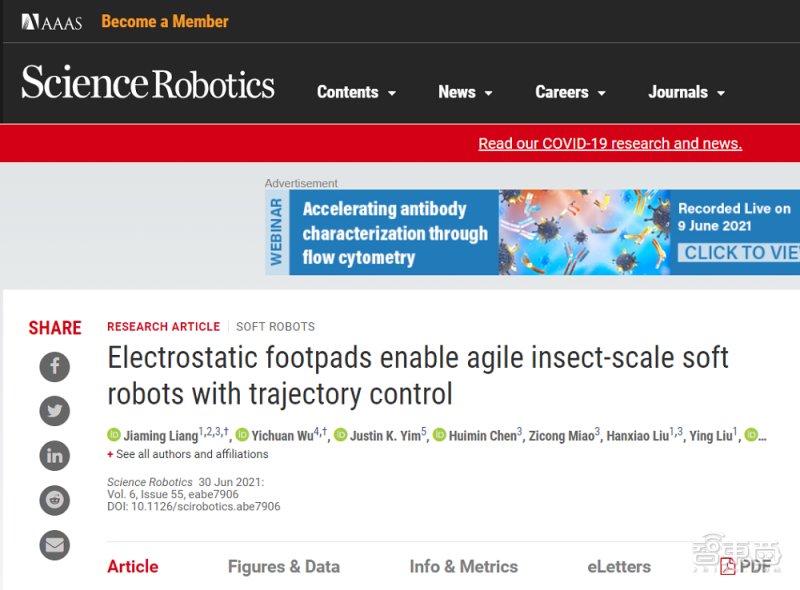Click the PDF file icon
This screenshot has width=800, height=590.
click(728, 567)
